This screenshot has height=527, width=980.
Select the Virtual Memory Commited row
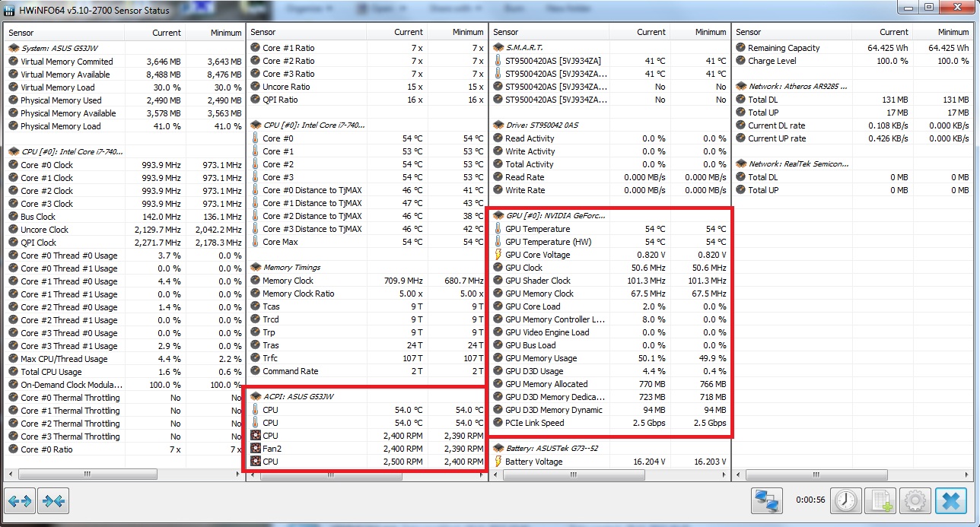125,62
